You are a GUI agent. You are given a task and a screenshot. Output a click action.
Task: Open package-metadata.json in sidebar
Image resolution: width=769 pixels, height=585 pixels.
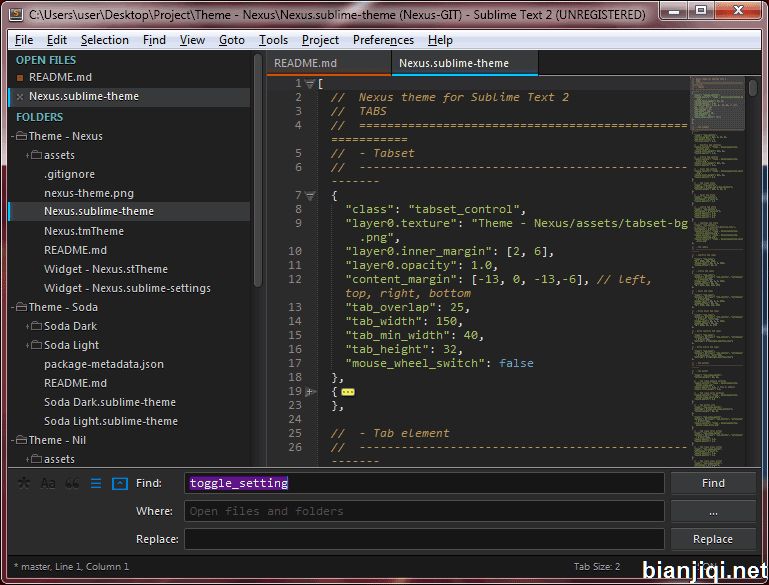[x=104, y=364]
